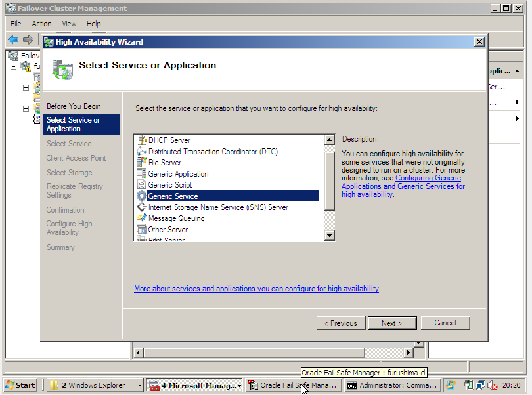Select File Server in the list
The width and height of the screenshot is (532, 395).
(165, 163)
